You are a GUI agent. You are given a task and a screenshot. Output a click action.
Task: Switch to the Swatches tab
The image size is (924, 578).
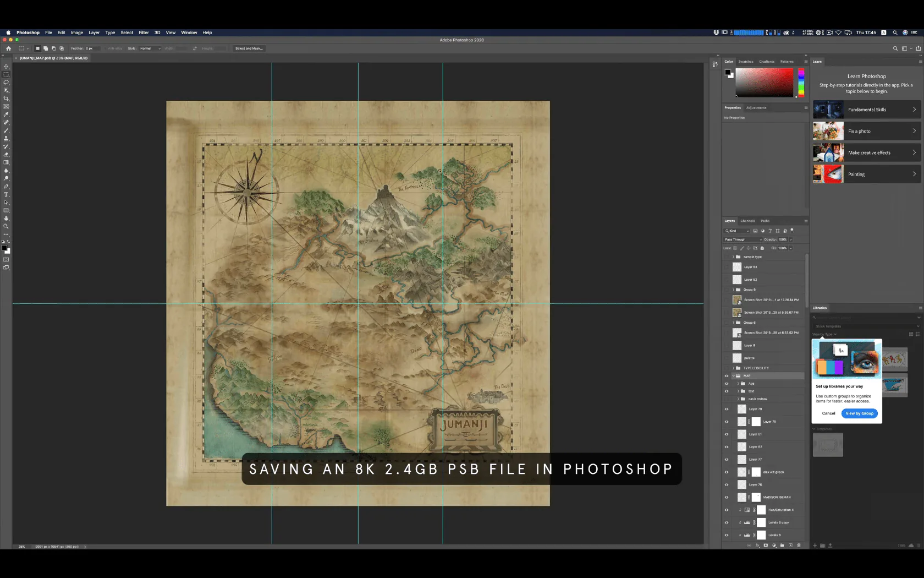click(746, 62)
